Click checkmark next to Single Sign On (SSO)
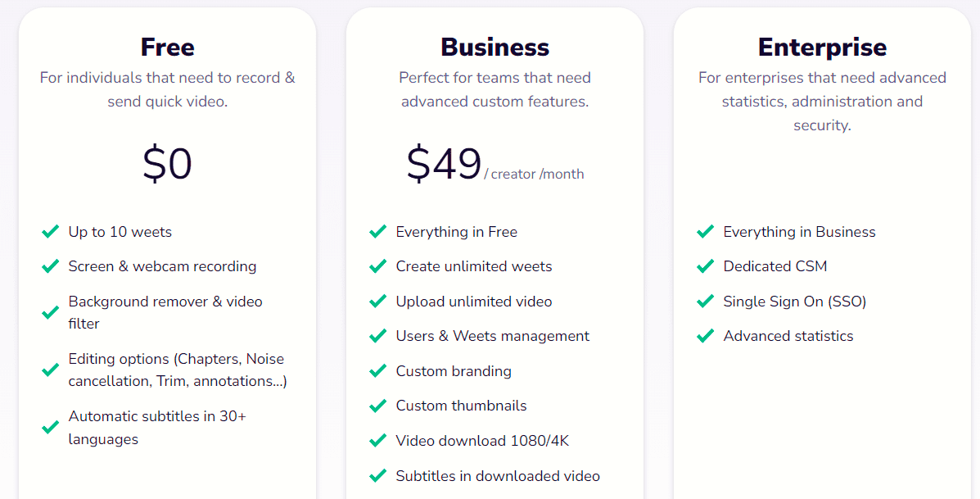 [706, 302]
